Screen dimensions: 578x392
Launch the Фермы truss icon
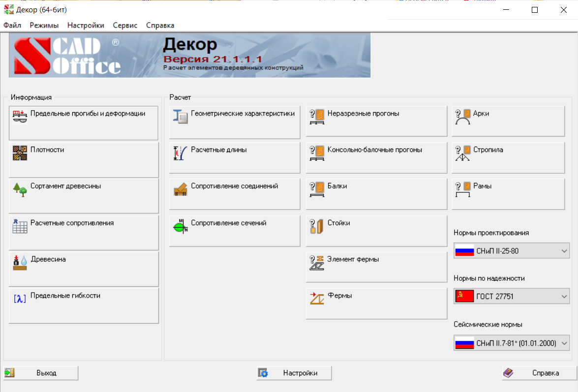tap(317, 299)
